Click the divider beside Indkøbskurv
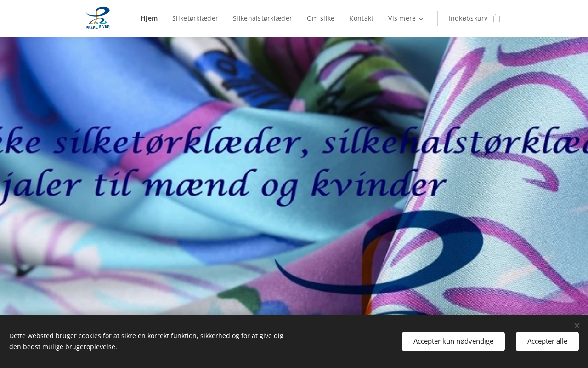The height and width of the screenshot is (368, 588). click(437, 18)
